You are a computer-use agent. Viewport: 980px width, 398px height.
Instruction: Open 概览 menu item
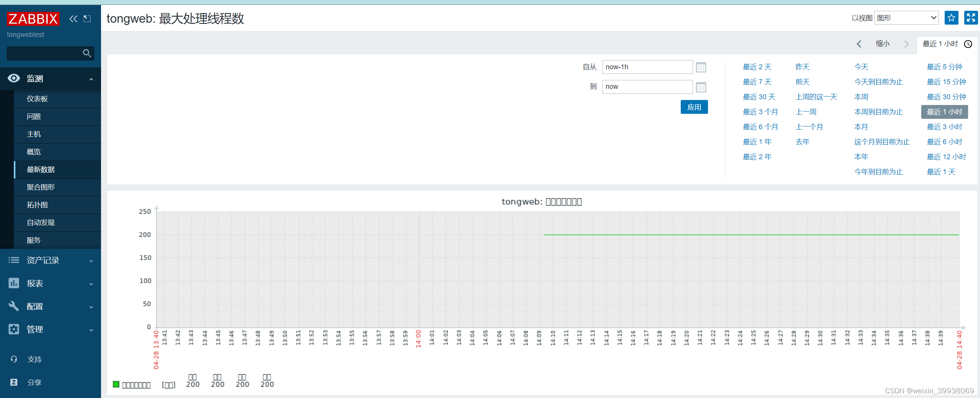[57, 152]
